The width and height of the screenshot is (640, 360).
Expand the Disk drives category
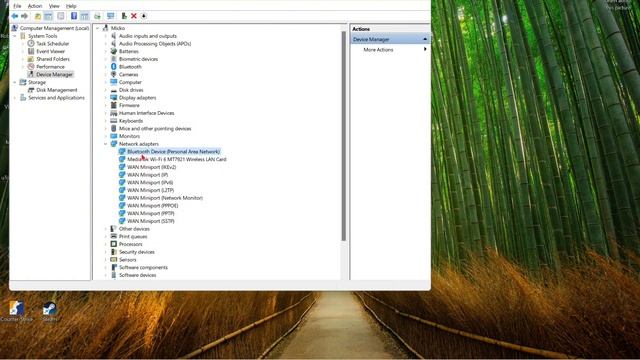[x=105, y=90]
